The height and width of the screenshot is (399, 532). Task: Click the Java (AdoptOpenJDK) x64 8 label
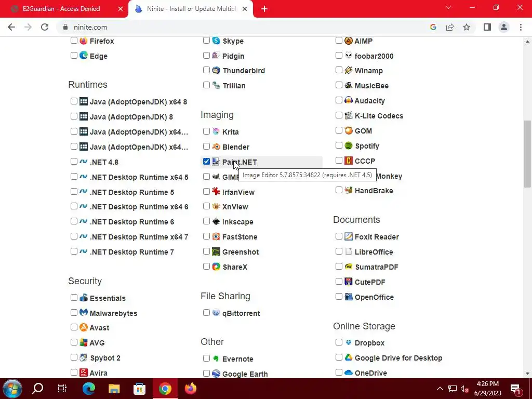138,102
